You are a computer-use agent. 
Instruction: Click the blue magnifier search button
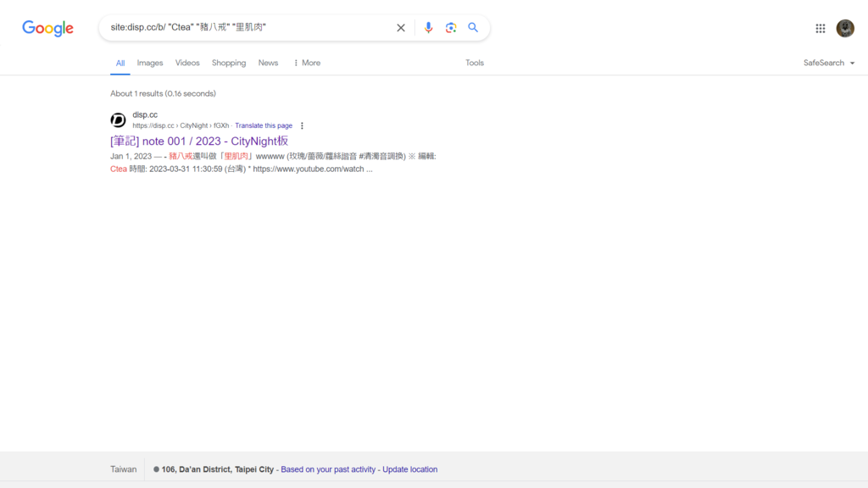pyautogui.click(x=473, y=28)
